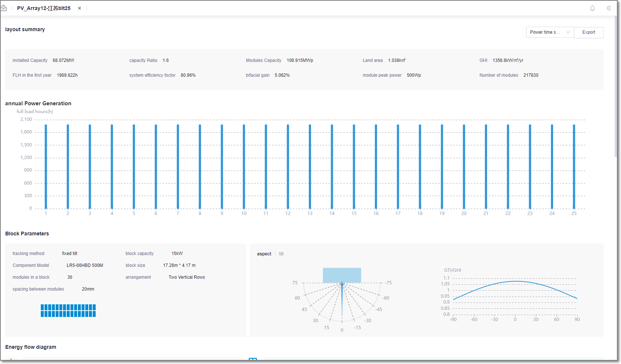This screenshot has width=621, height=364.
Task: Click the Export button
Action: [589, 32]
